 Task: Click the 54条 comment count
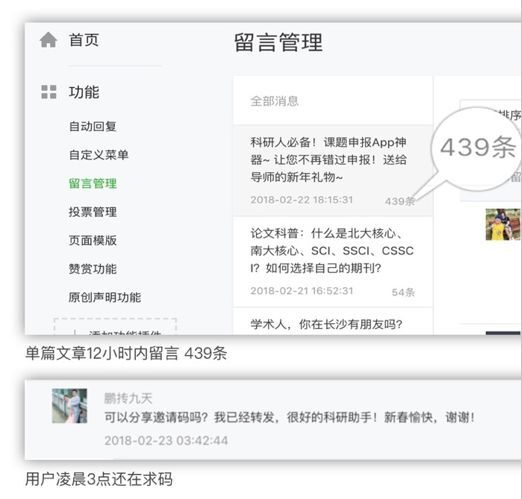pyautogui.click(x=403, y=292)
